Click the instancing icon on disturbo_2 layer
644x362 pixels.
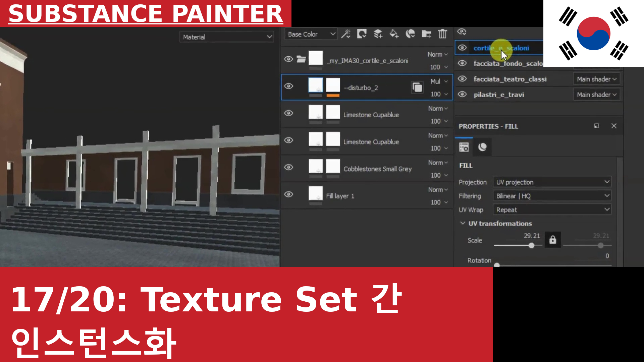[x=417, y=87]
